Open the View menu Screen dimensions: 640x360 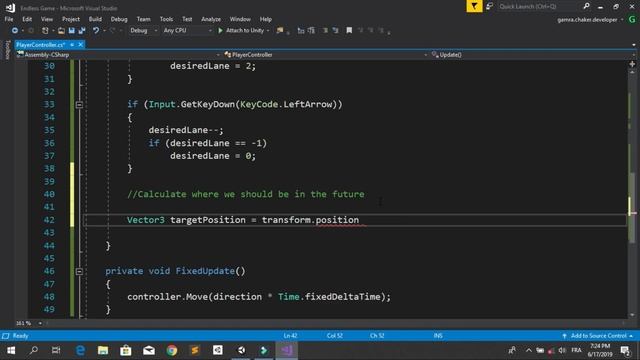[47, 19]
